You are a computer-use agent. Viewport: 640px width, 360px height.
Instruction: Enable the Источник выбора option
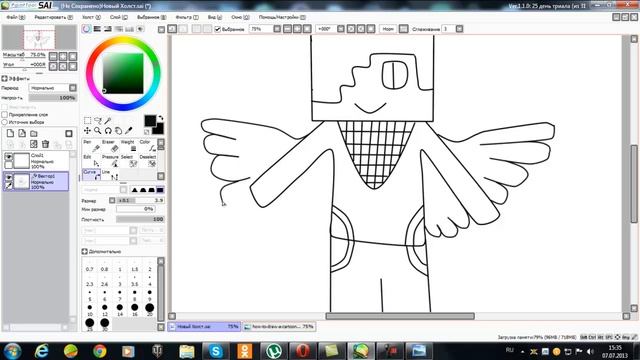coord(5,122)
